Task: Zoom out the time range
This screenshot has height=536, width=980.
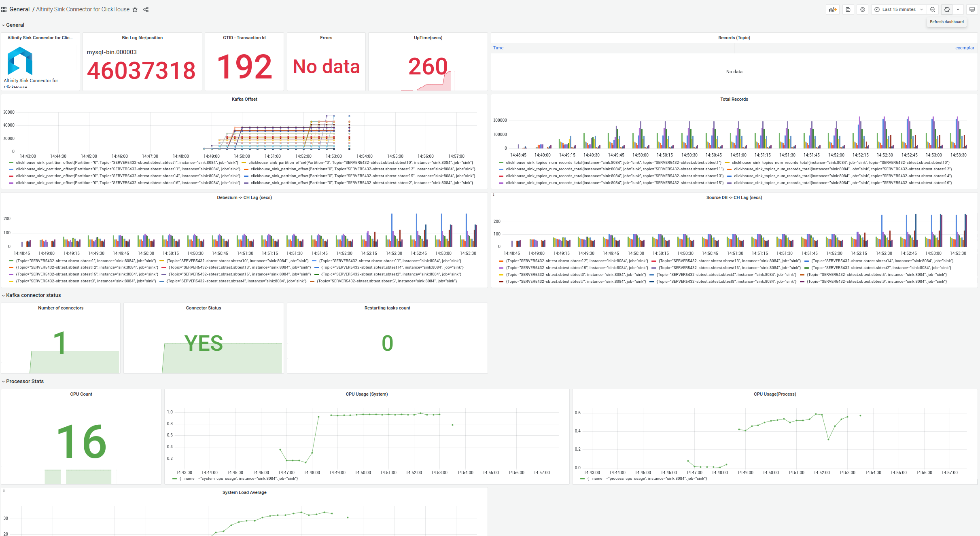Action: click(933, 9)
